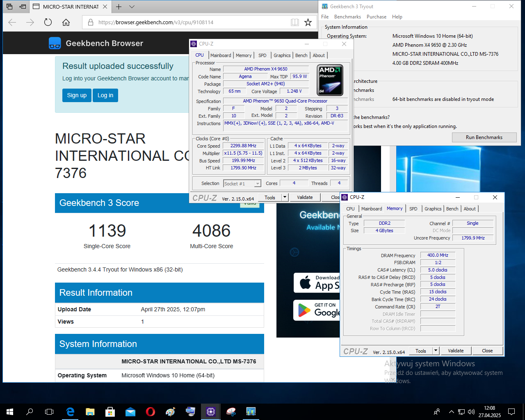Switch to Graphics tab in lower CPU-Z

pos(433,209)
